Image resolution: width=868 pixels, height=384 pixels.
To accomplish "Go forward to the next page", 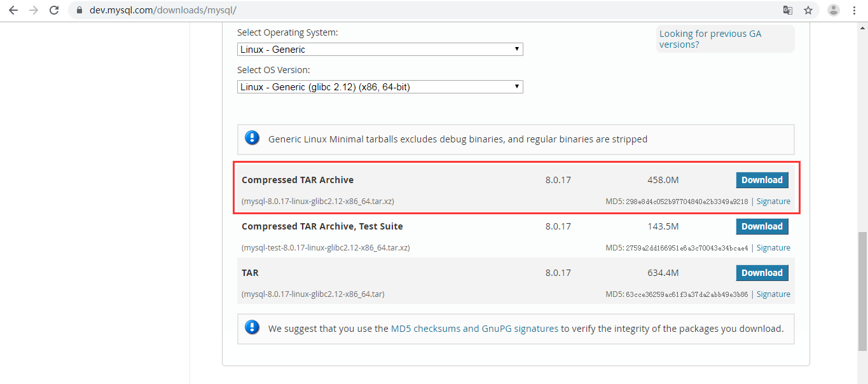I will (34, 10).
